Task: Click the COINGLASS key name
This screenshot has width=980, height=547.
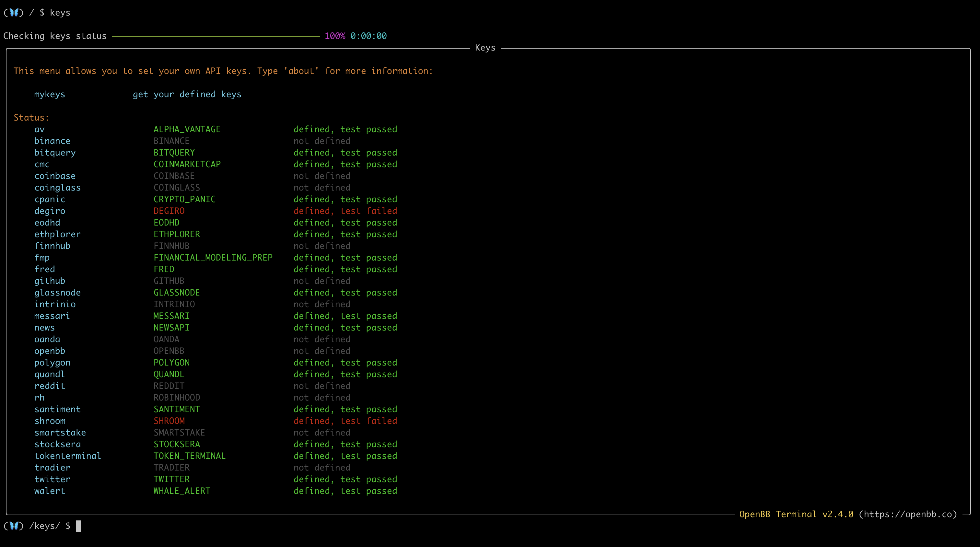Action: (x=177, y=188)
